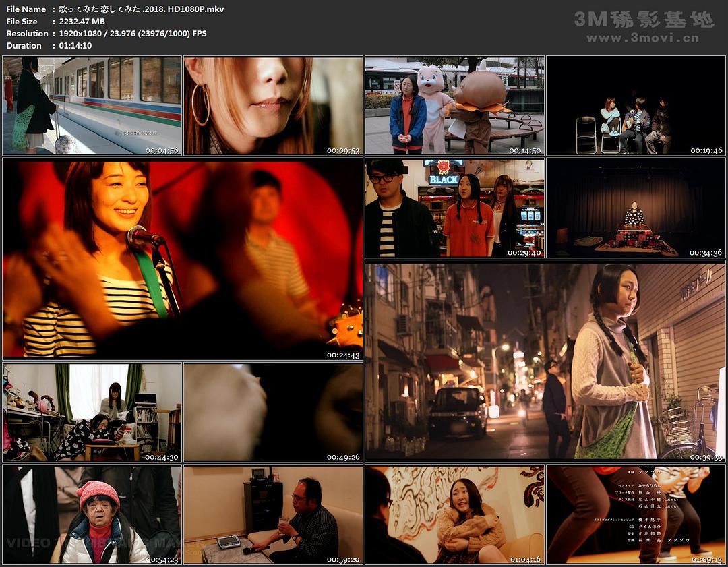Select the pink knit hat thumbnail
Image resolution: width=728 pixels, height=567 pixels.
coord(92,514)
